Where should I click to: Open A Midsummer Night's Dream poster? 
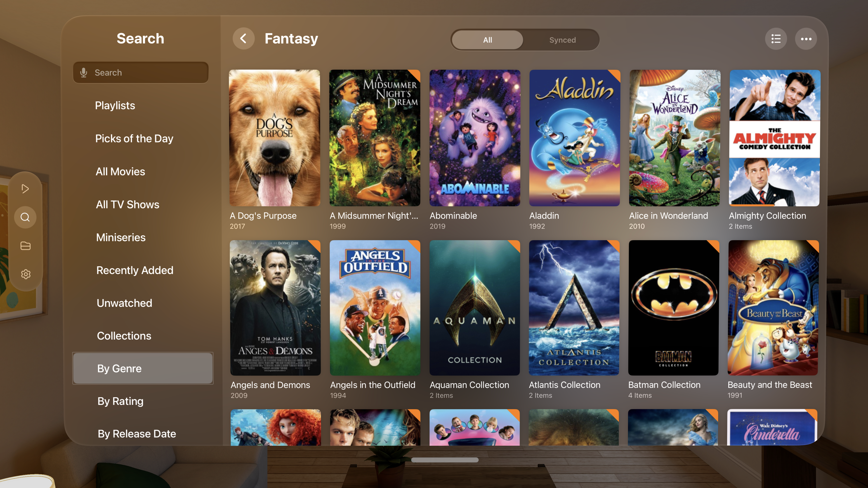point(375,138)
